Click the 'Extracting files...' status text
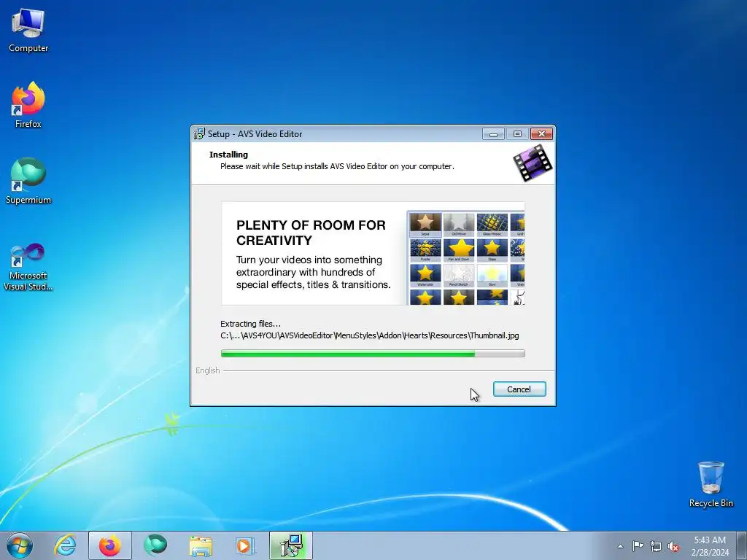The height and width of the screenshot is (560, 747). pos(251,324)
